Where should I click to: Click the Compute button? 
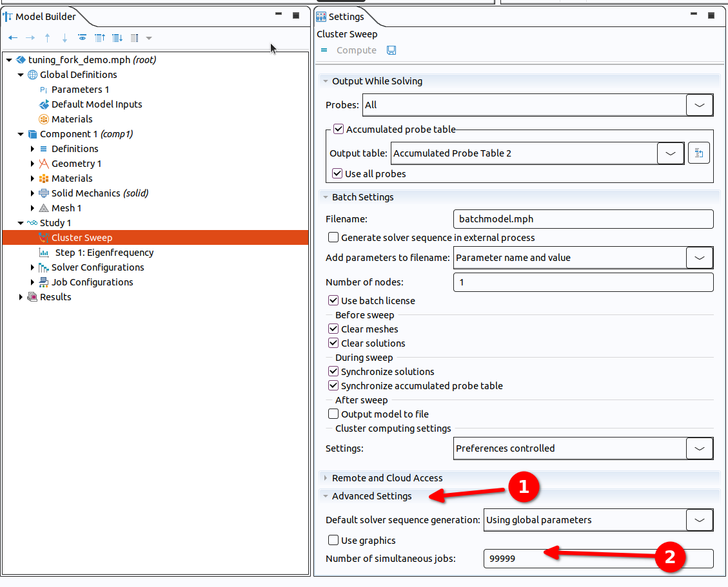[356, 50]
